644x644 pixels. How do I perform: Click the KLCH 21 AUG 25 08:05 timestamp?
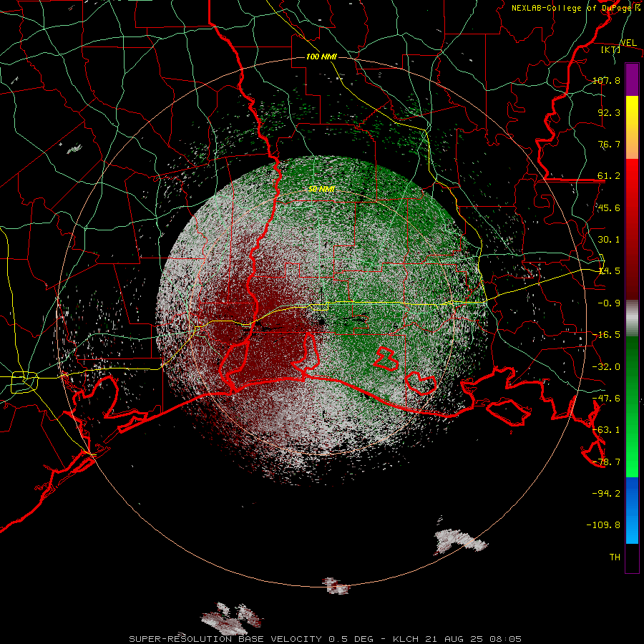[x=457, y=639]
